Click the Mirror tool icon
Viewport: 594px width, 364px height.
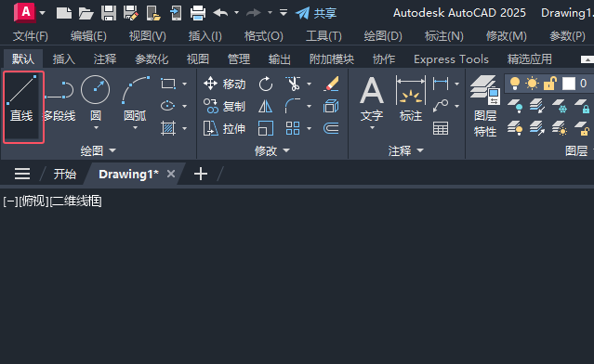click(266, 107)
